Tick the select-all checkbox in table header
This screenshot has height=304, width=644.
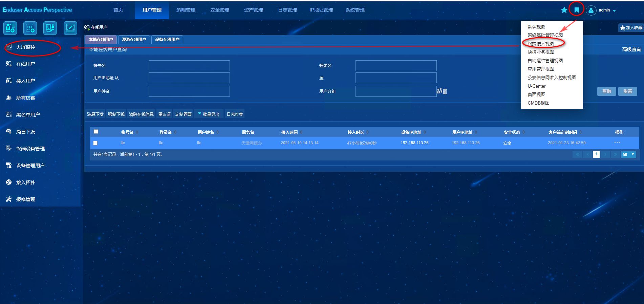pos(96,132)
